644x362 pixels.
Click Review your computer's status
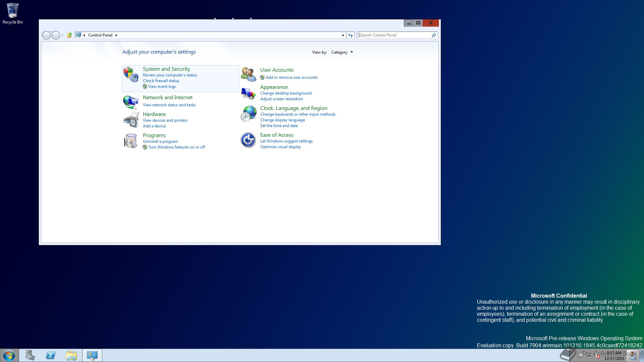tap(170, 75)
